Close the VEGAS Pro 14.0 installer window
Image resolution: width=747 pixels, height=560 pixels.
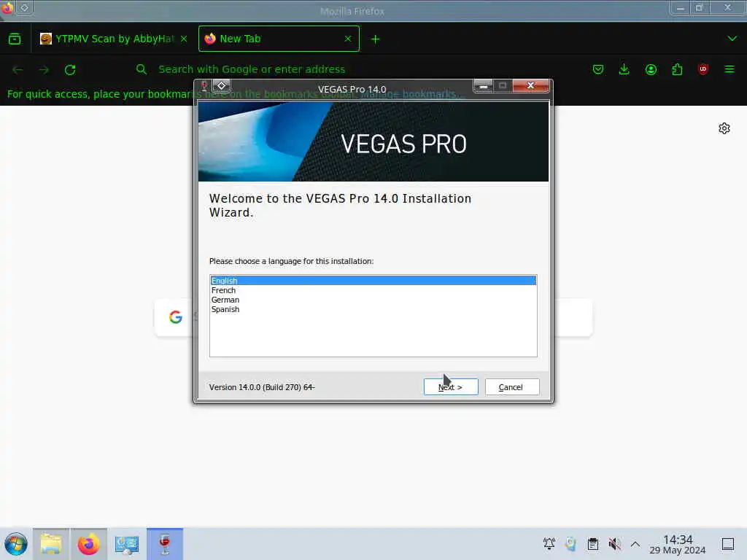(531, 86)
